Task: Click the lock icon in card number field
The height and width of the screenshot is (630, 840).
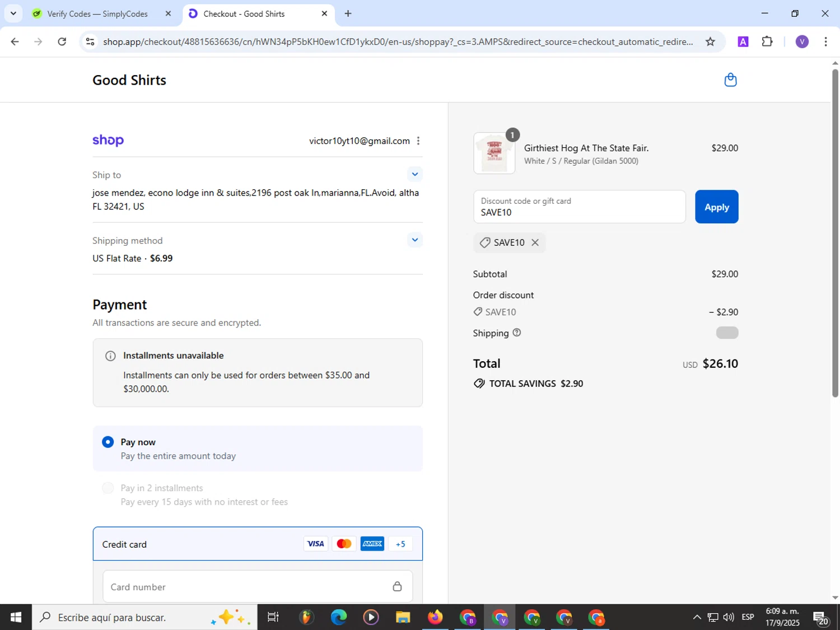Action: 397,586
